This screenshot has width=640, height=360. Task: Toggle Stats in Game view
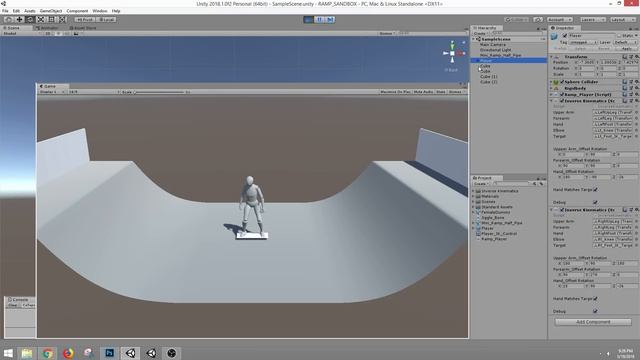[441, 92]
